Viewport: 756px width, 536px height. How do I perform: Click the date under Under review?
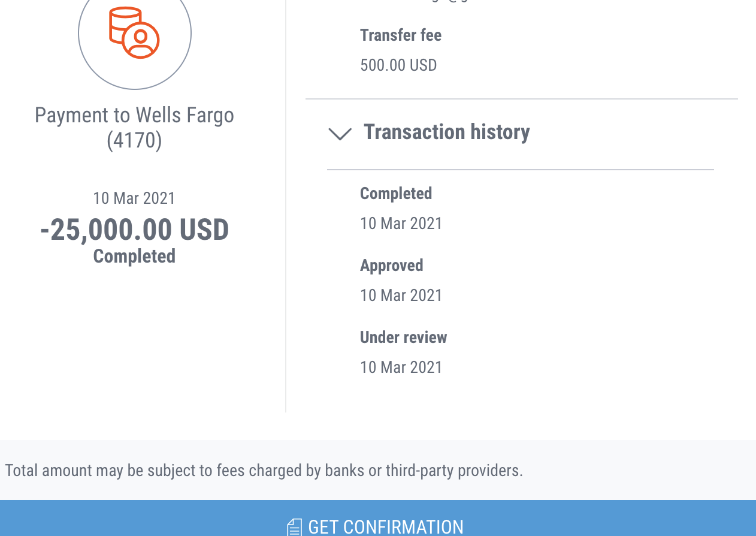(401, 368)
